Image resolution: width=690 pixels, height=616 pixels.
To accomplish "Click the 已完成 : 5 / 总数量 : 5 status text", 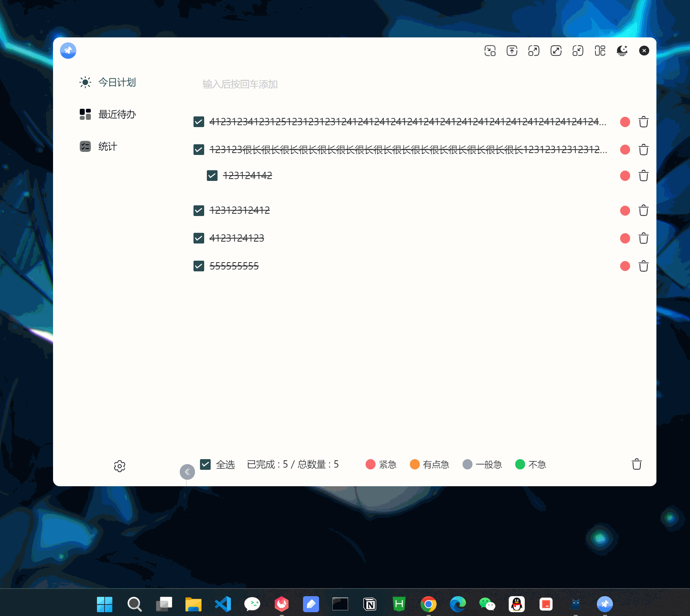I will [293, 464].
